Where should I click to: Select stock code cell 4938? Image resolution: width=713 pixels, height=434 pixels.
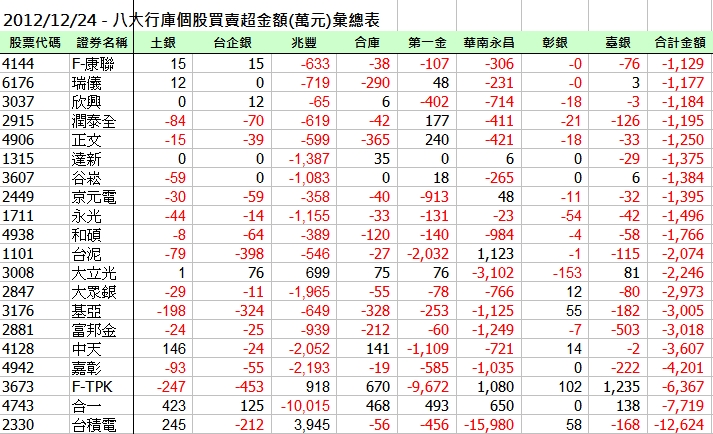18,235
